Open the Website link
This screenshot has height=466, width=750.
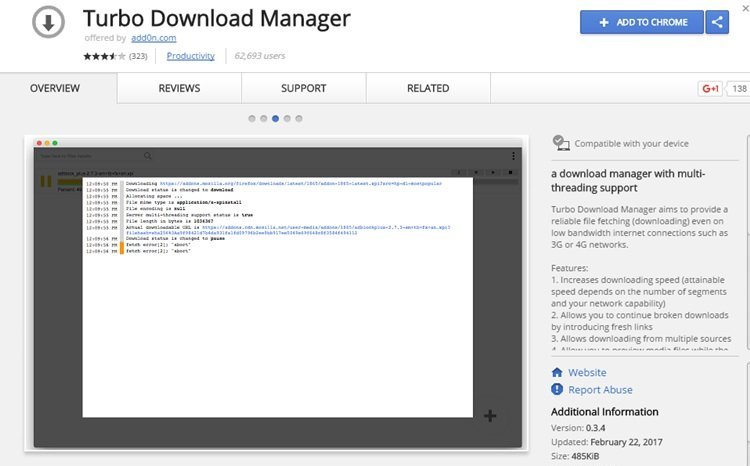coord(587,373)
